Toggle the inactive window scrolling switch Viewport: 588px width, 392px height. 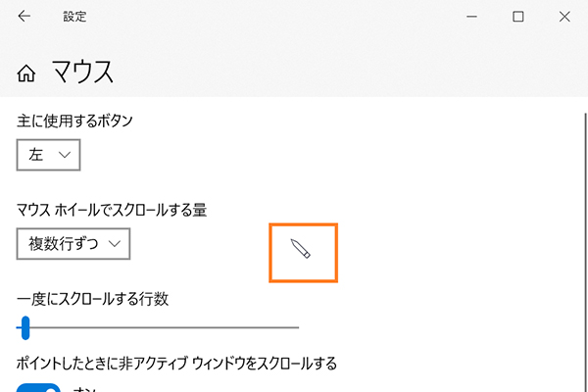pos(39,387)
